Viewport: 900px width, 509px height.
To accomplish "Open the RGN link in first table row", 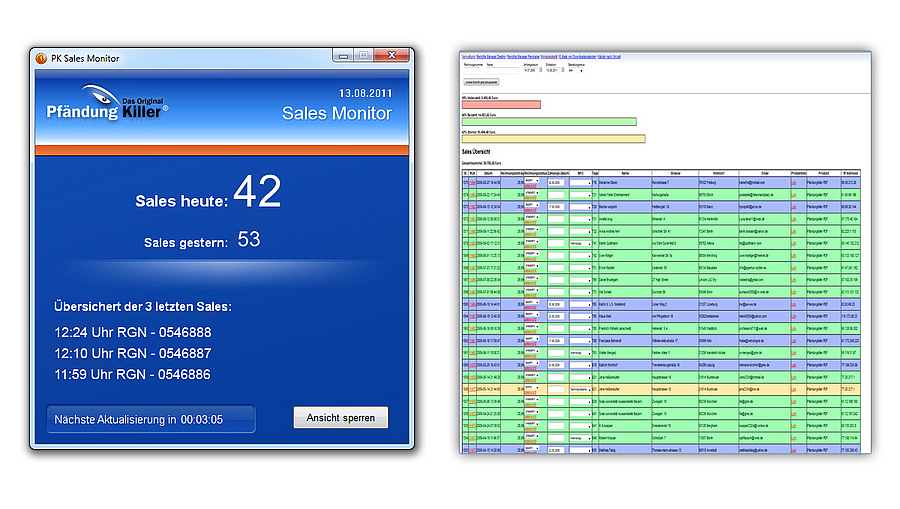I will tap(473, 182).
